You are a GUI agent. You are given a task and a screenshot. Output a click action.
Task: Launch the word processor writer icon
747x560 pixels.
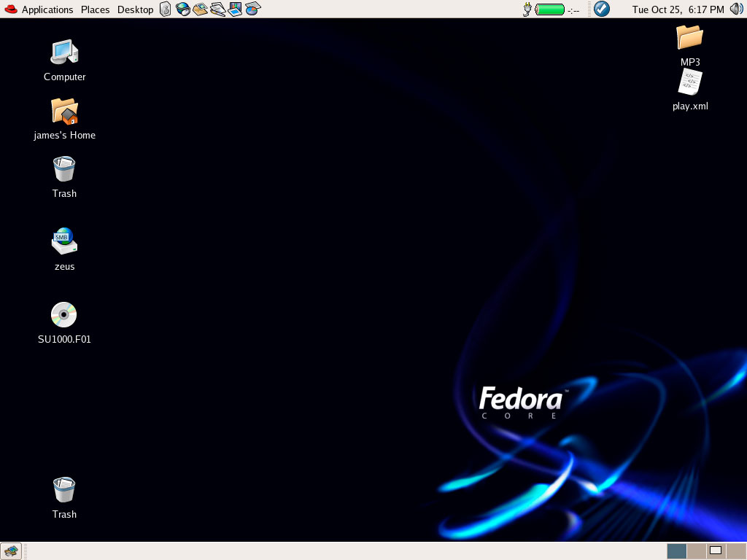pyautogui.click(x=217, y=9)
